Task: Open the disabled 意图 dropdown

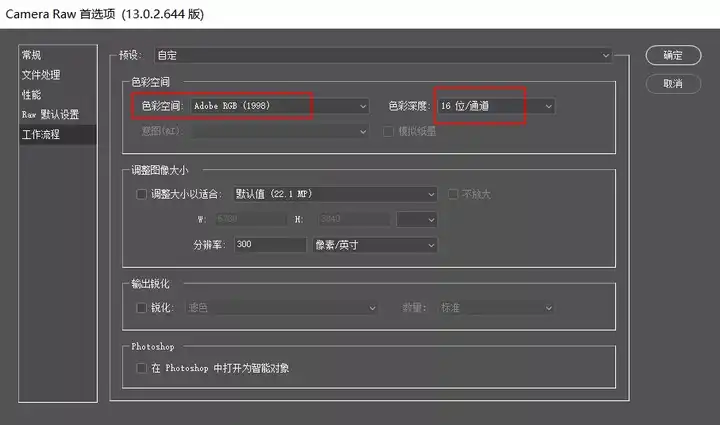Action: coord(280,132)
